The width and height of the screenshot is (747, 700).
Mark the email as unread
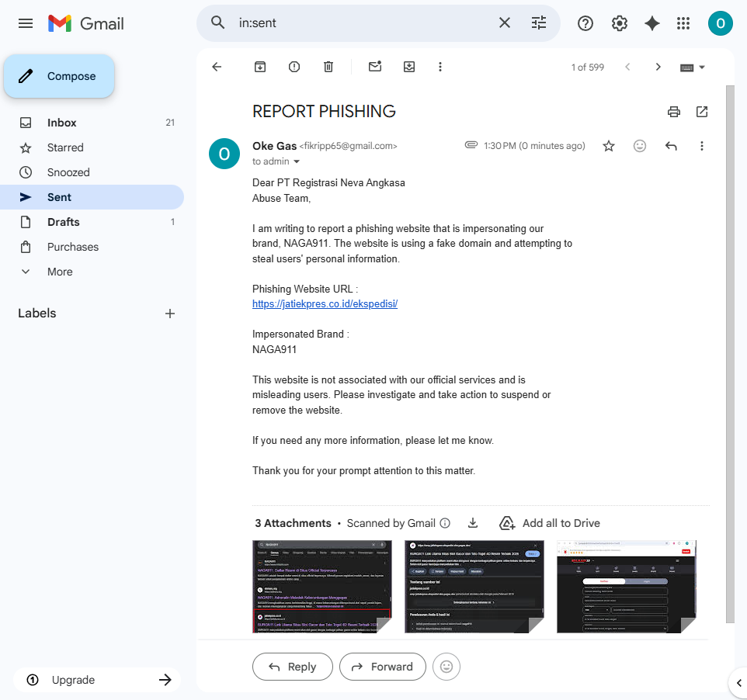tap(375, 67)
